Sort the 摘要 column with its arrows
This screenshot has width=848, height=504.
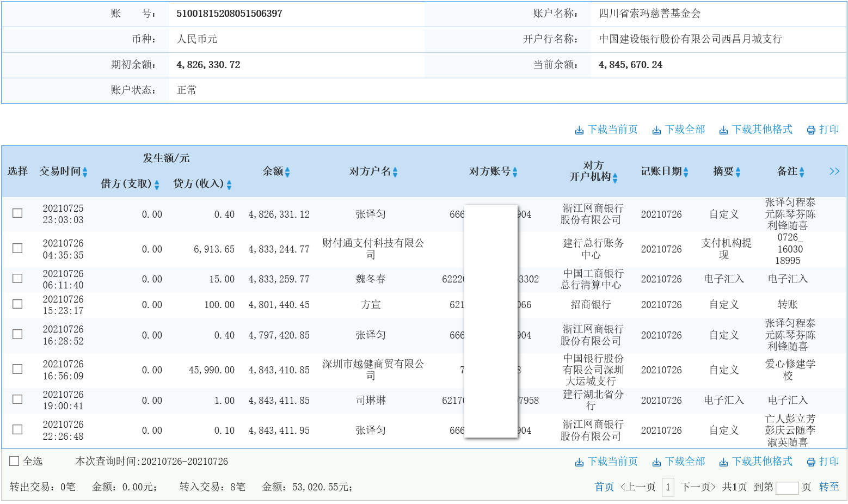(738, 172)
